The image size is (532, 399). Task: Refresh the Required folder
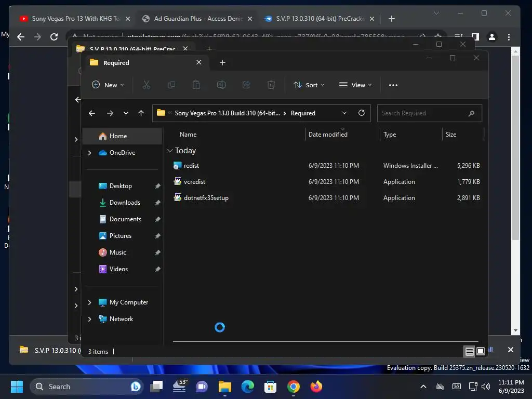[x=362, y=113]
